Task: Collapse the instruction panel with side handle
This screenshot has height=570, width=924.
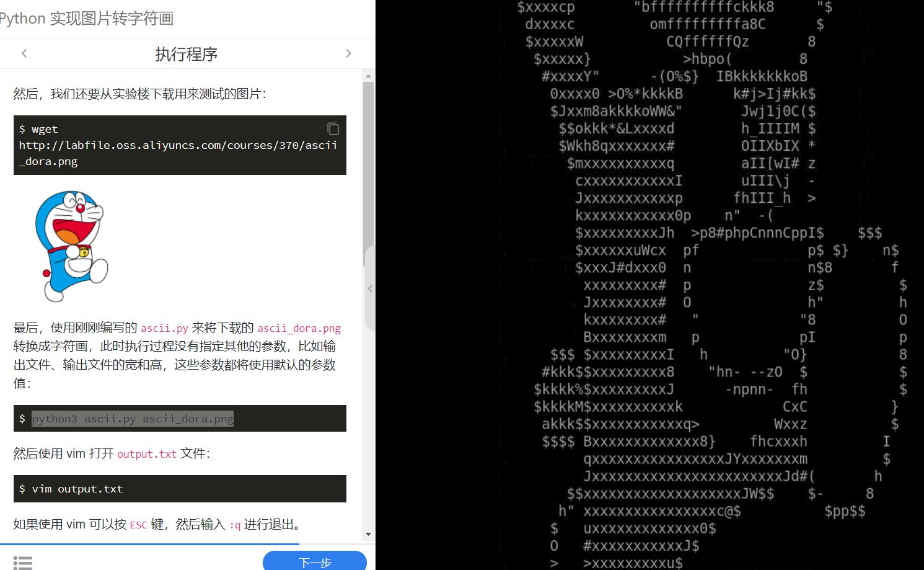Action: [x=370, y=288]
